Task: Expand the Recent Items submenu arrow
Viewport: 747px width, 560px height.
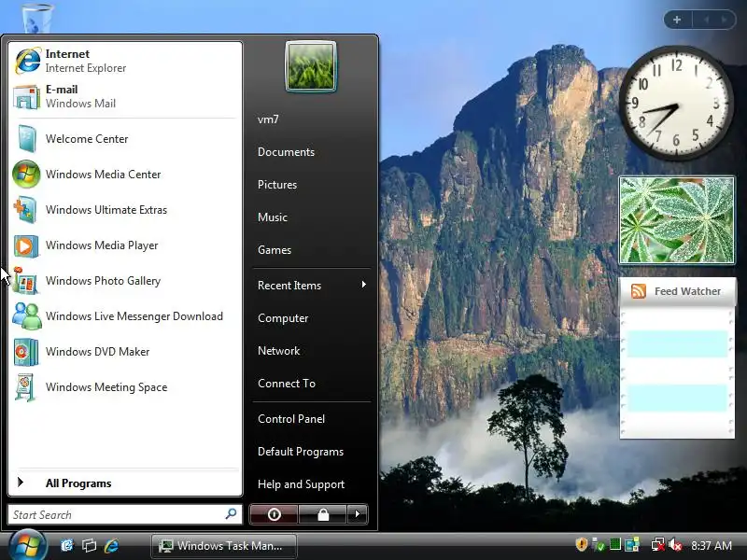Action: (364, 285)
